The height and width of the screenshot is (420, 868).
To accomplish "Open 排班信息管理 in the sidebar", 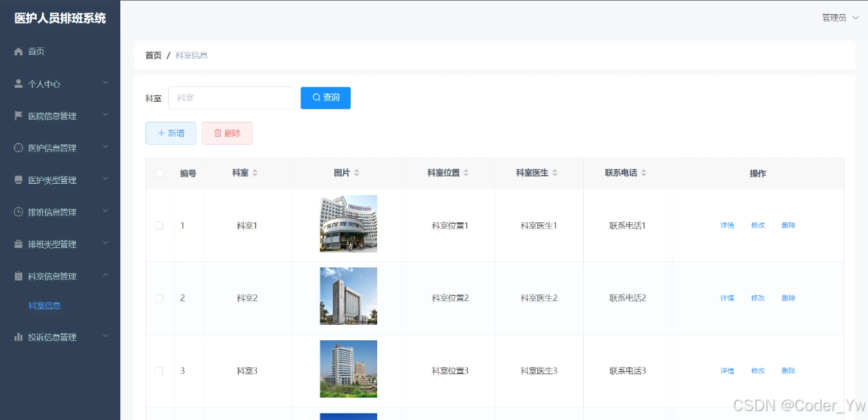I will coord(60,212).
